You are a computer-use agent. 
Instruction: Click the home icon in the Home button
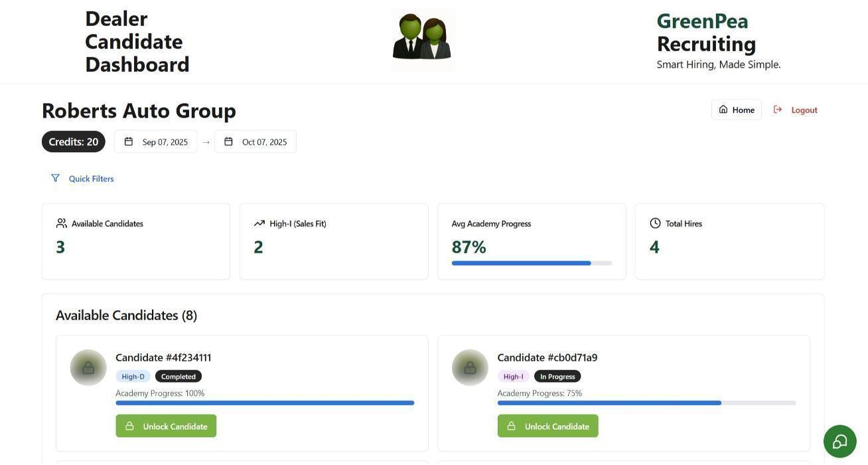pyautogui.click(x=723, y=110)
